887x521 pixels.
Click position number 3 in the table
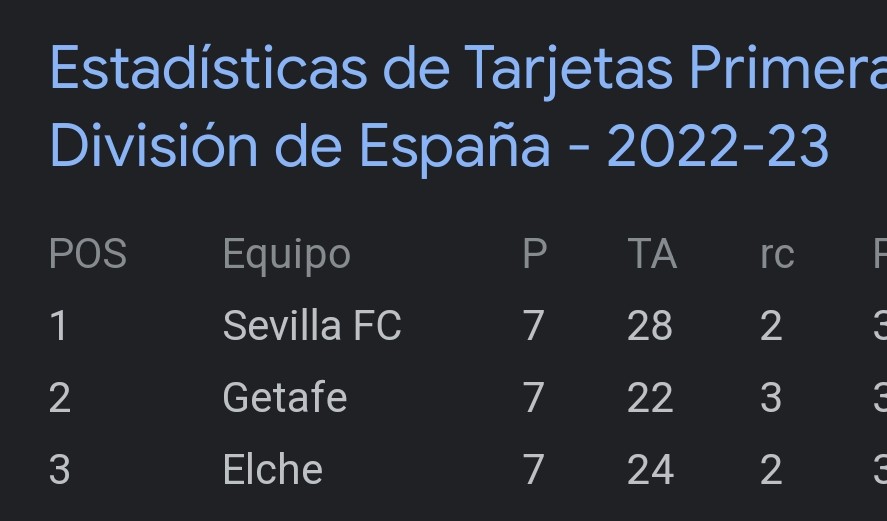(x=59, y=470)
